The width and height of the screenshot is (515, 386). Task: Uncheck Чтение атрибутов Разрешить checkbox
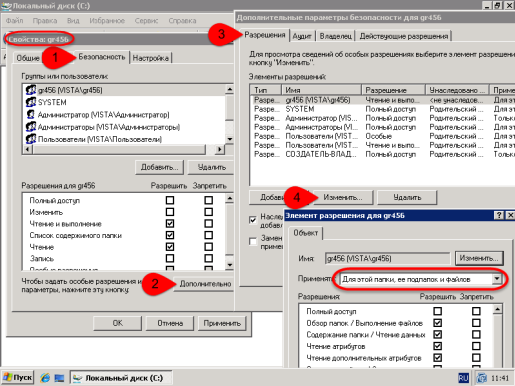[x=438, y=346]
